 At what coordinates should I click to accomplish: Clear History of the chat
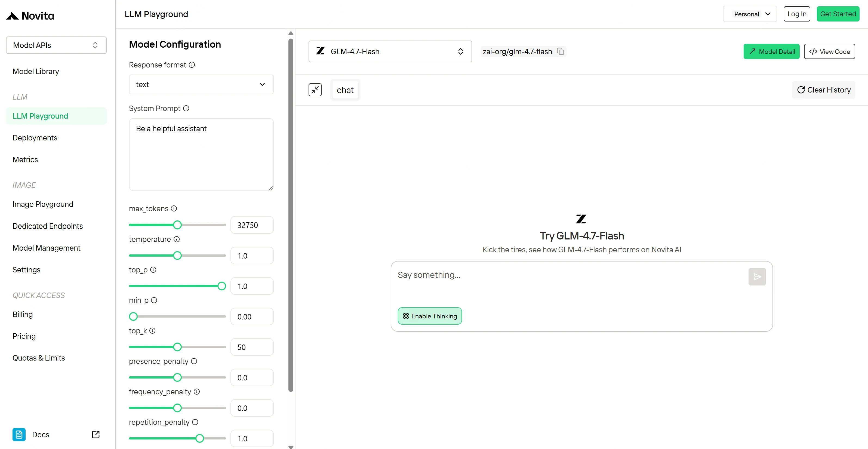[x=824, y=90]
